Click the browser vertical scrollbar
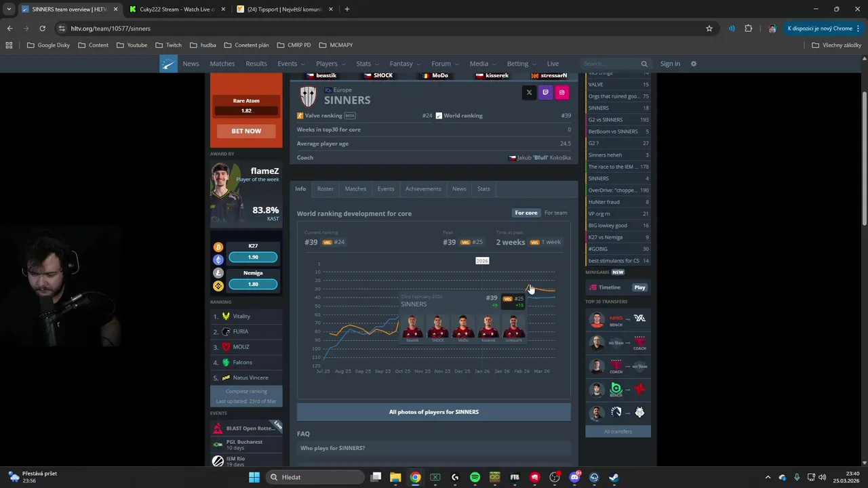868x488 pixels. pyautogui.click(x=864, y=157)
